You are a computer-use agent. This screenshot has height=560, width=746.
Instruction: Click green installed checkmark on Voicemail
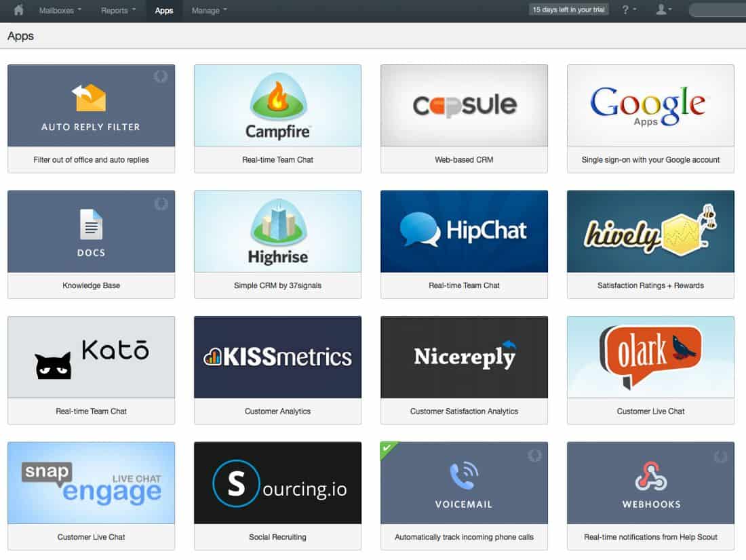387,448
